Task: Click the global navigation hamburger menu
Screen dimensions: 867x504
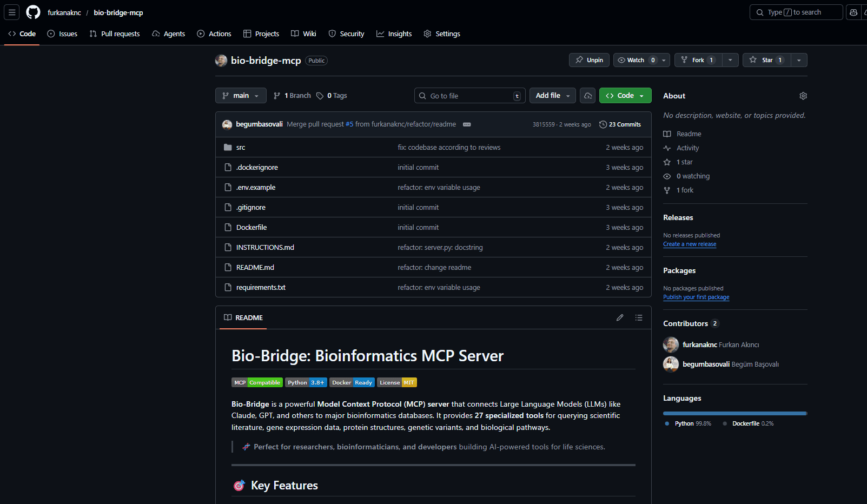Action: point(11,12)
